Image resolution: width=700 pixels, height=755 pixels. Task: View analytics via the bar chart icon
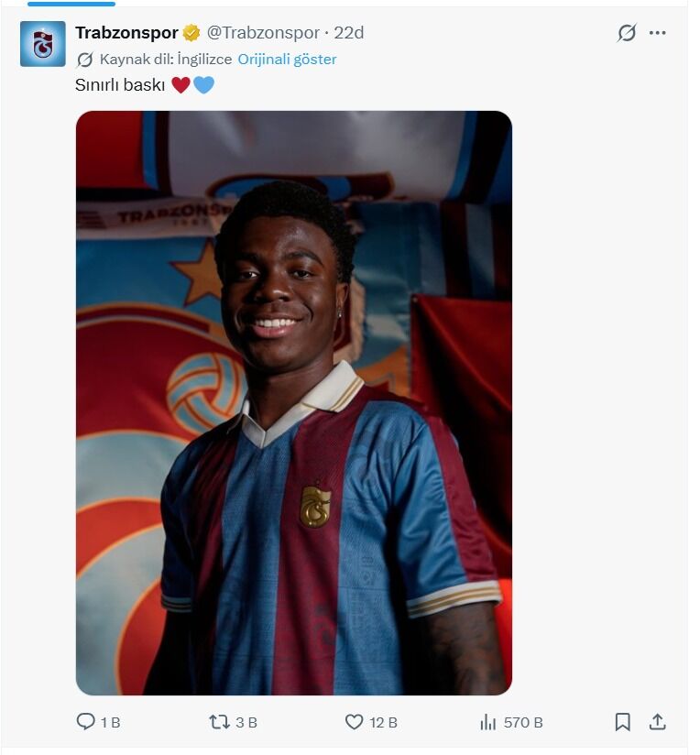click(488, 722)
